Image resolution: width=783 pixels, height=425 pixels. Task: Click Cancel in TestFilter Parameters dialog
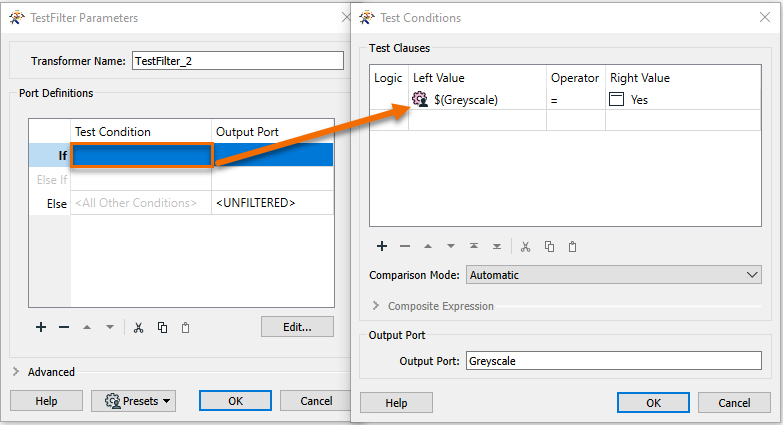point(316,401)
